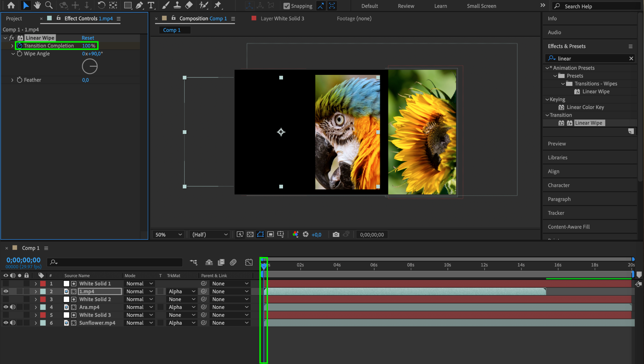Expand the Feather property
Viewport: 644px width, 364px height.
click(12, 80)
